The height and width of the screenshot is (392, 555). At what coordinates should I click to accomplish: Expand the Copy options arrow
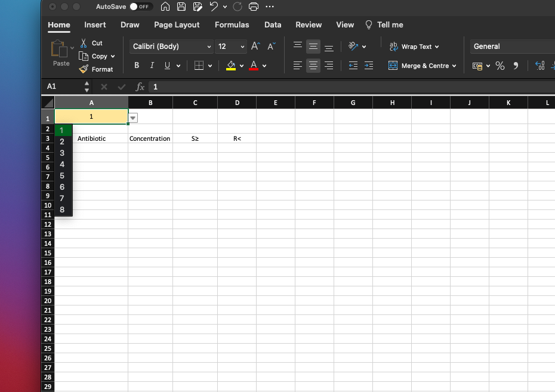point(113,56)
